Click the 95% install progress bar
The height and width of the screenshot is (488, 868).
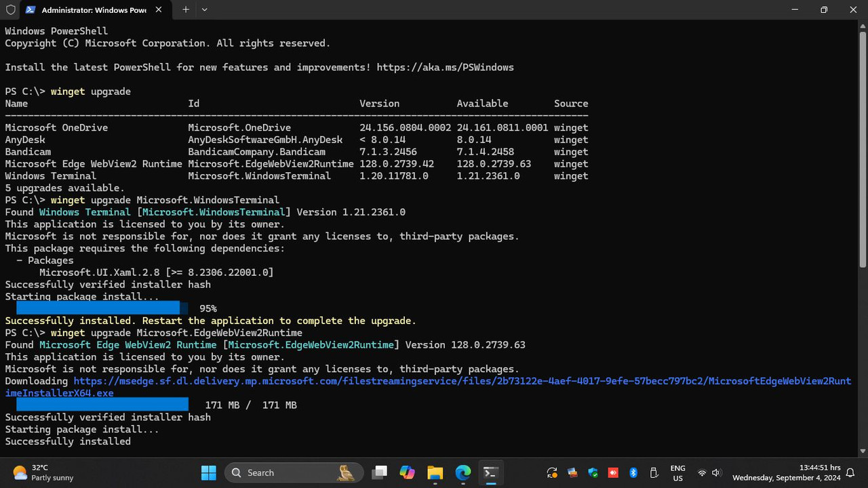click(102, 308)
